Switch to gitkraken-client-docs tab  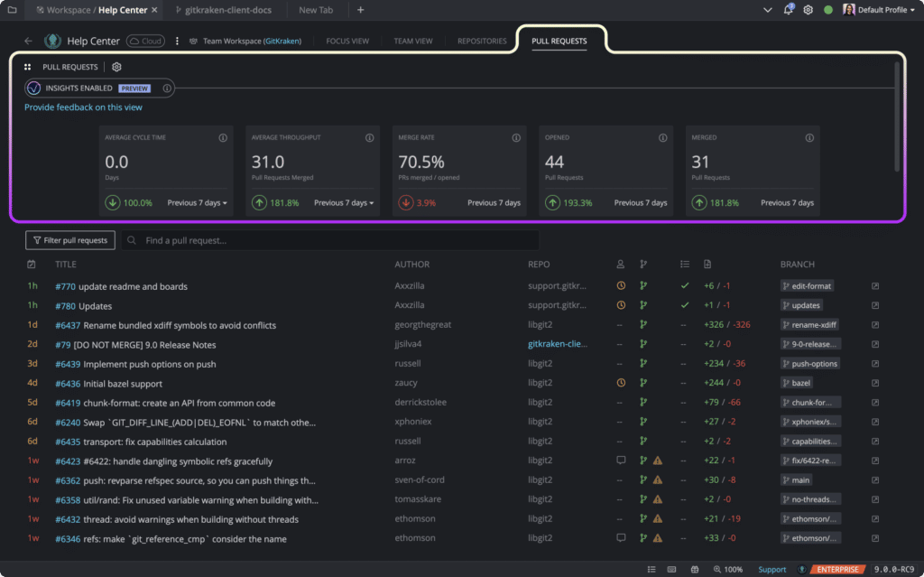[224, 10]
